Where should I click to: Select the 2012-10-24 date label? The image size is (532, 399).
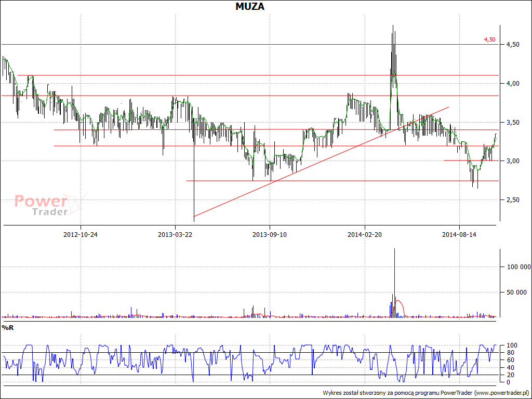click(81, 234)
